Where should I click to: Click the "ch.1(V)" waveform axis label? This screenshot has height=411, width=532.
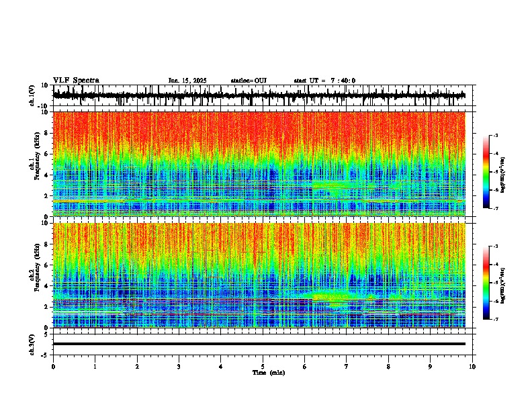point(32,95)
